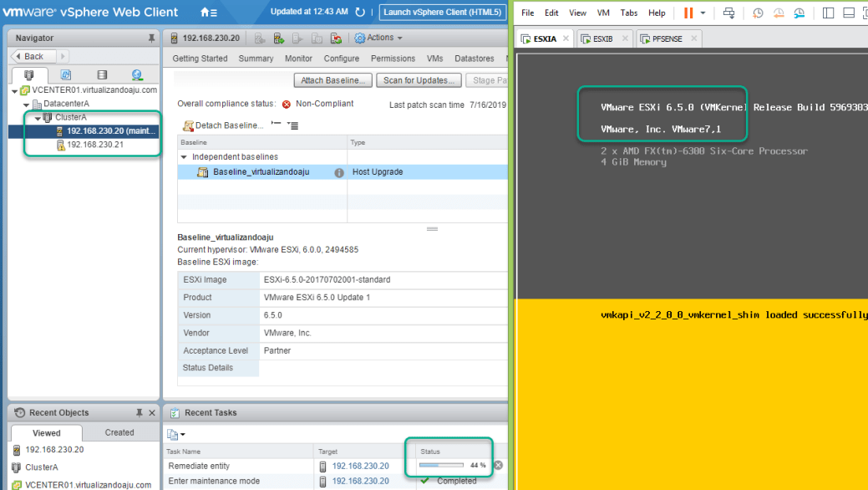Click the take snapshot clock icon
This screenshot has height=490, width=868.
[758, 13]
